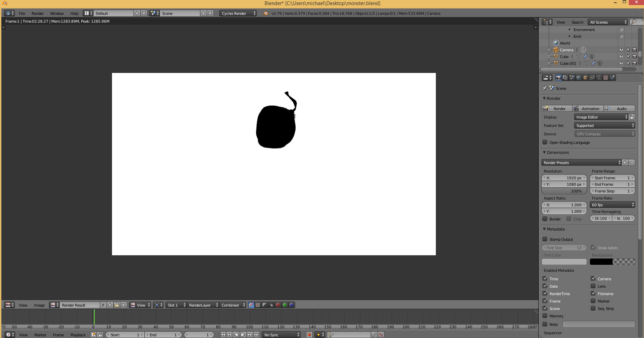Viewport: 644px width, 338px height.
Task: Uncheck the Filename metadata checkbox
Action: 593,293
